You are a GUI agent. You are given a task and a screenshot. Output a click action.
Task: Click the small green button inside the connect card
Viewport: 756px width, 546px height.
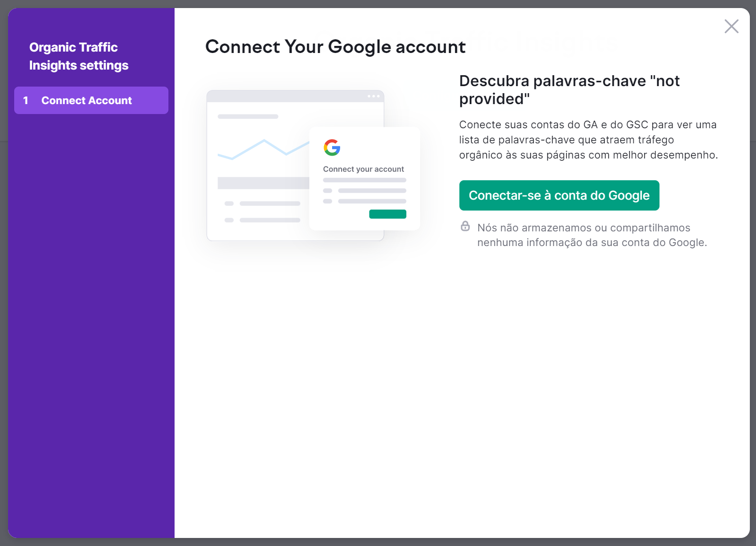tap(387, 214)
